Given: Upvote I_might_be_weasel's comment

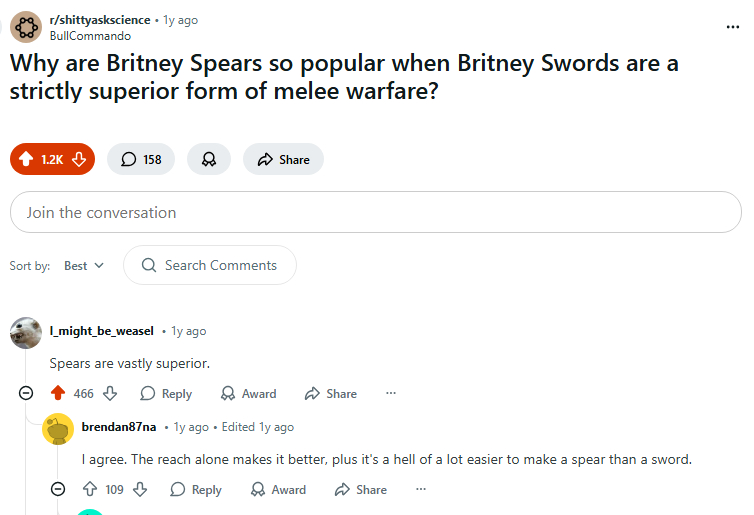Looking at the screenshot, I should pos(58,394).
